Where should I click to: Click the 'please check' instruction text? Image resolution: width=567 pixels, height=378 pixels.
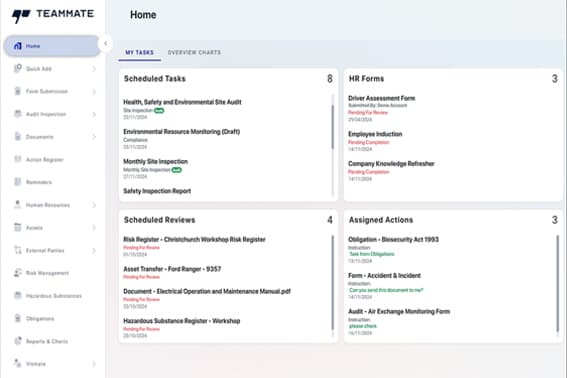coord(363,326)
